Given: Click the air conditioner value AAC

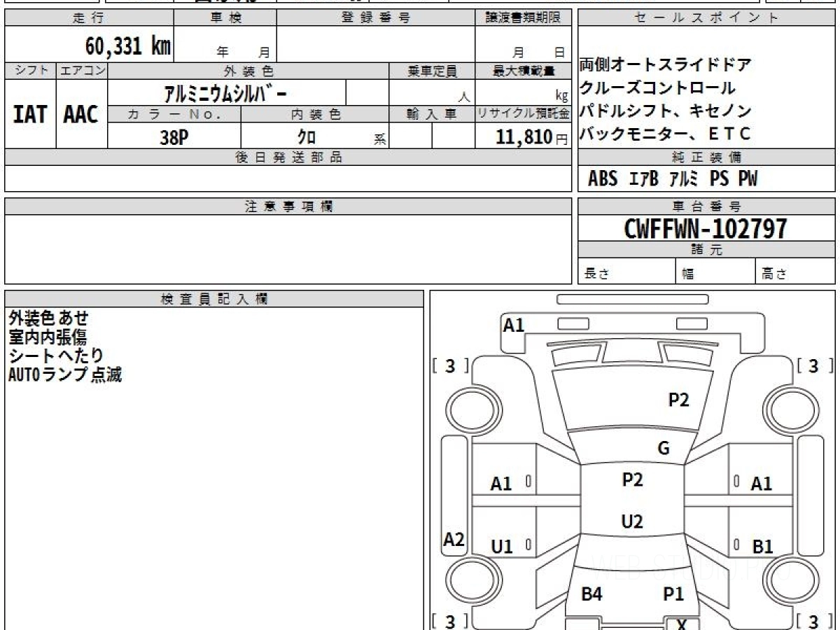Looking at the screenshot, I should pos(81,115).
